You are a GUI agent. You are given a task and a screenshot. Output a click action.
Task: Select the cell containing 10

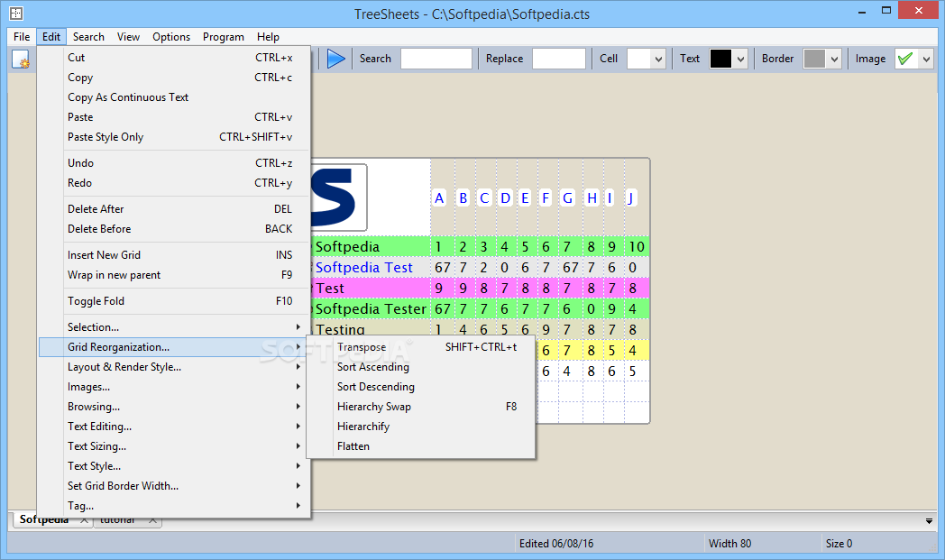(x=637, y=246)
